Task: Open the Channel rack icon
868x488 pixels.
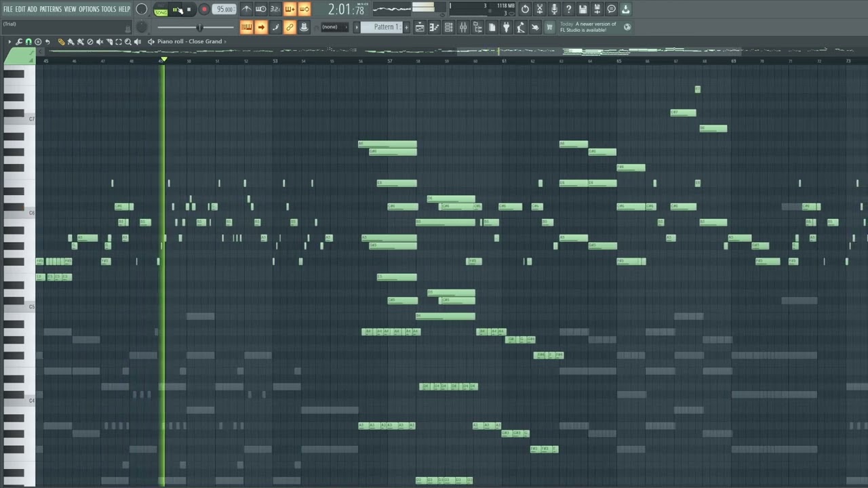Action: pos(448,27)
